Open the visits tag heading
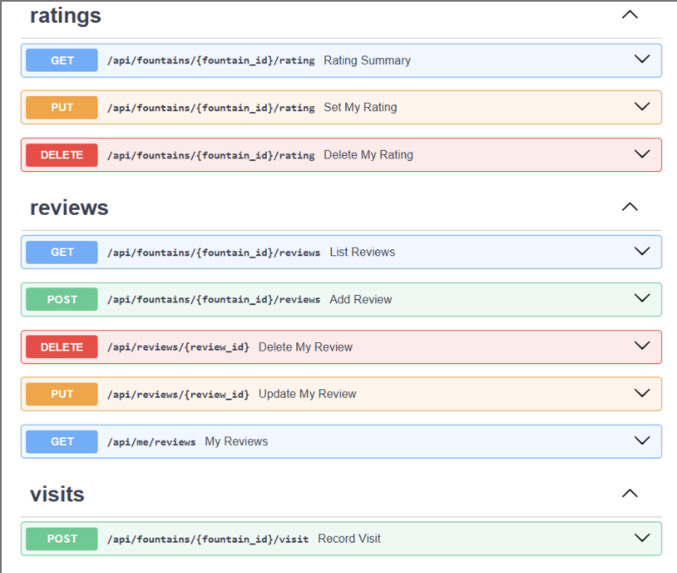 pos(57,494)
